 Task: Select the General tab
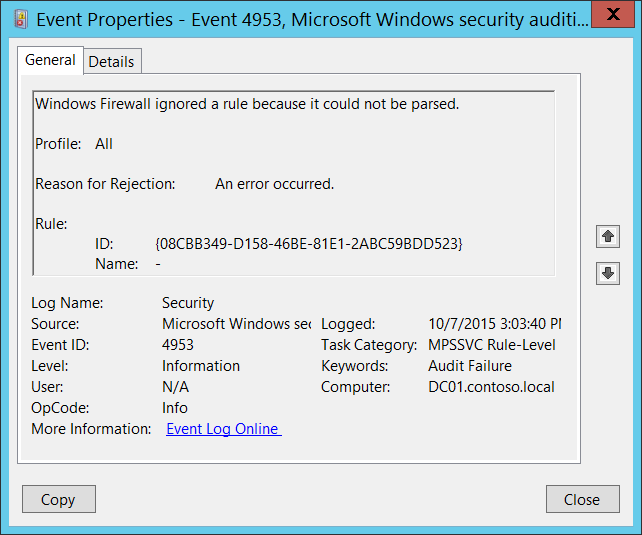point(50,60)
